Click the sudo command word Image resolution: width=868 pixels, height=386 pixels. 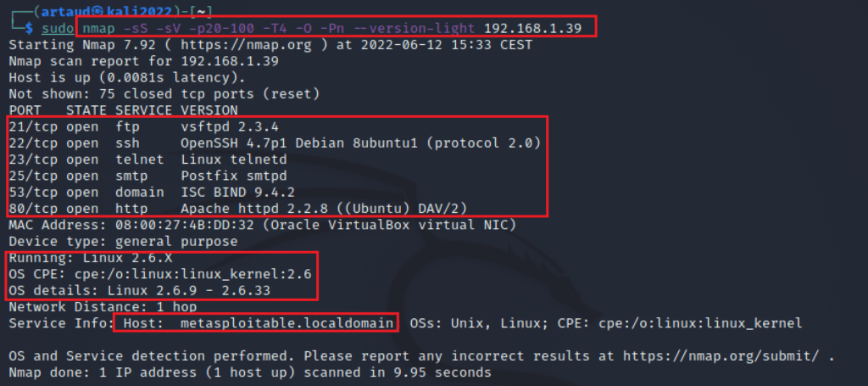[57, 28]
